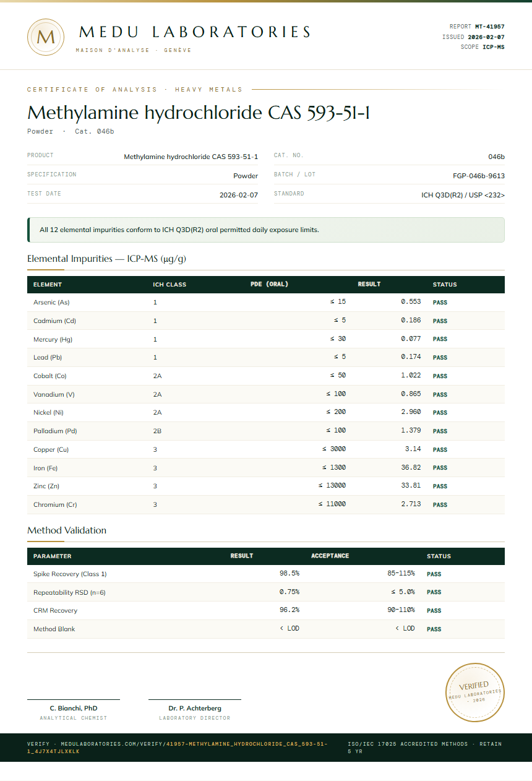Select the Vanadium (V) row label
The height and width of the screenshot is (781, 532).
click(54, 394)
